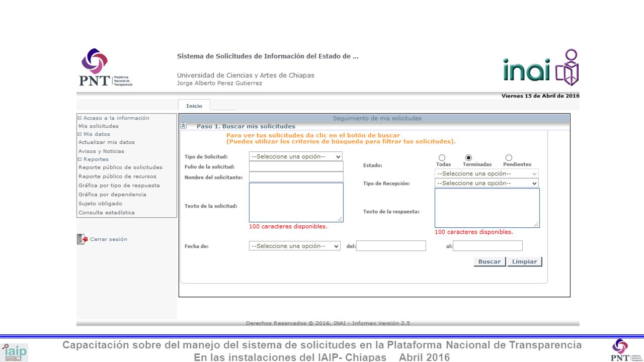Focus the Nombre del solicitante field

point(296,177)
